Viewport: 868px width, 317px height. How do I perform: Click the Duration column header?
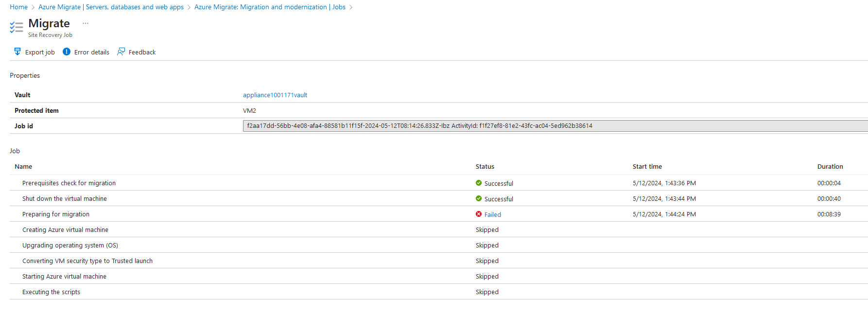830,166
